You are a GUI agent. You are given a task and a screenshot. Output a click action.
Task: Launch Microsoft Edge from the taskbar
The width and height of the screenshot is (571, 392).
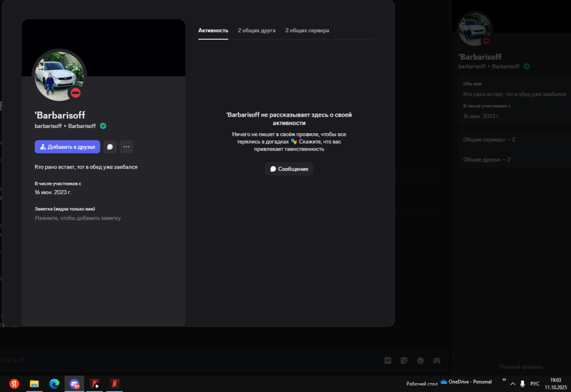pyautogui.click(x=54, y=384)
